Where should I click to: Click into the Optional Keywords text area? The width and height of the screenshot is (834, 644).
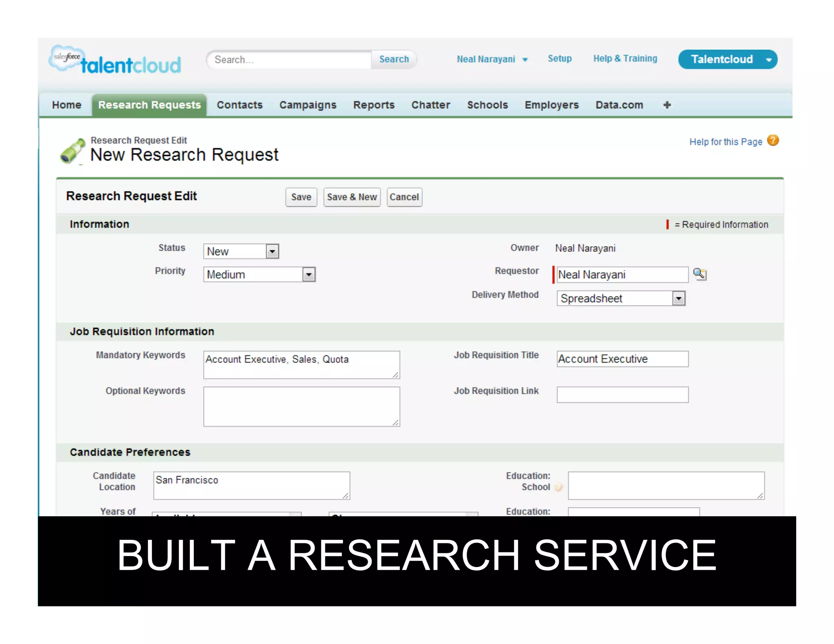301,406
